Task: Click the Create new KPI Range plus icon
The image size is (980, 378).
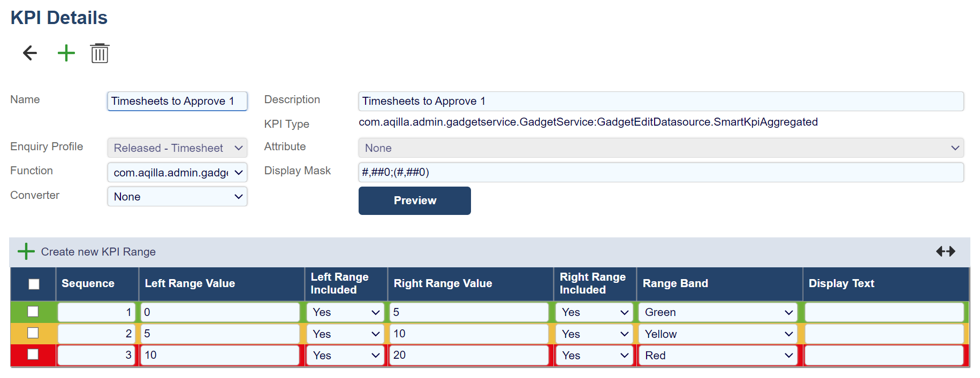Action: 26,251
